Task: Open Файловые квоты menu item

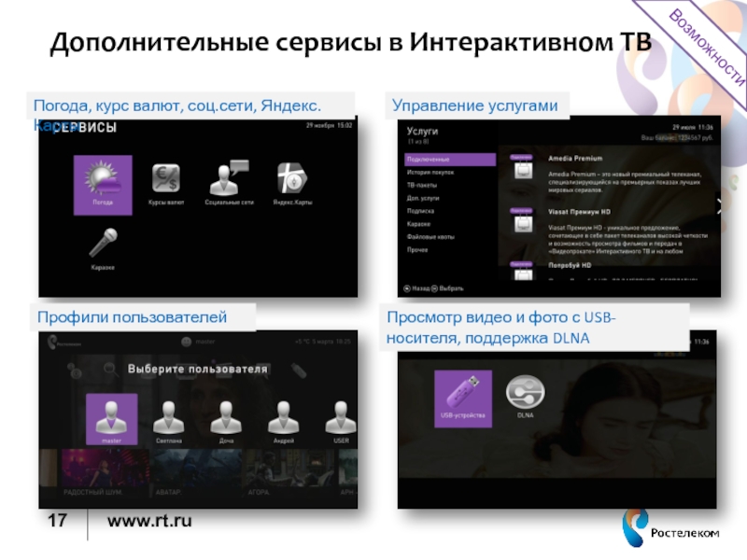Action: coord(430,237)
